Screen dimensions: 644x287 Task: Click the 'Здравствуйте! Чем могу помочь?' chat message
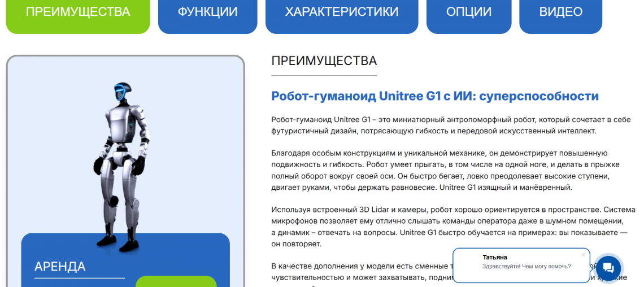click(526, 267)
